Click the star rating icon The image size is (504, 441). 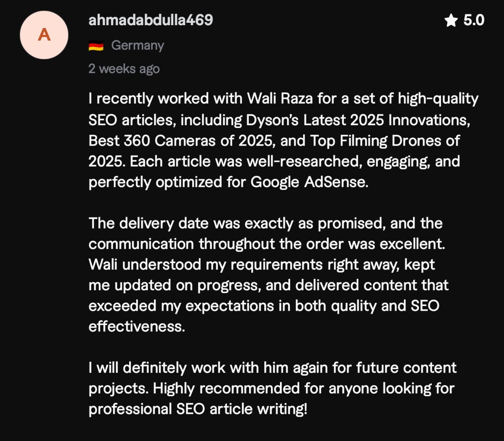451,20
